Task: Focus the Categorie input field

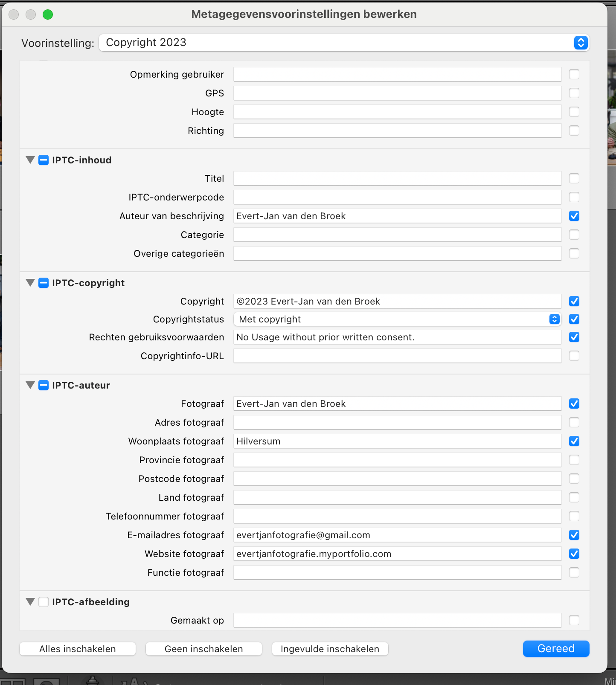Action: pos(397,235)
